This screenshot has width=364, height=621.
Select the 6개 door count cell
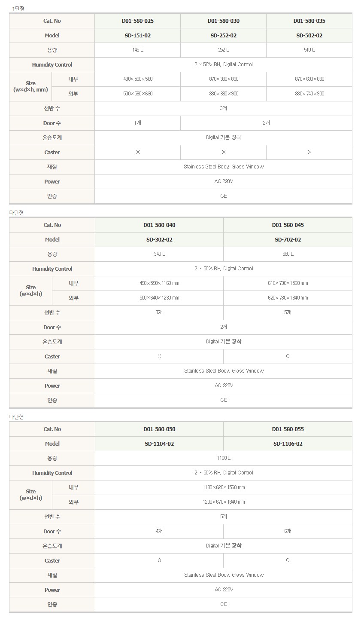pos(288,531)
